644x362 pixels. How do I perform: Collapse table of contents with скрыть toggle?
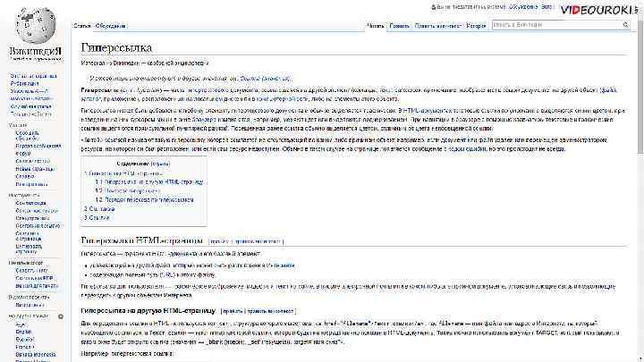click(x=160, y=164)
